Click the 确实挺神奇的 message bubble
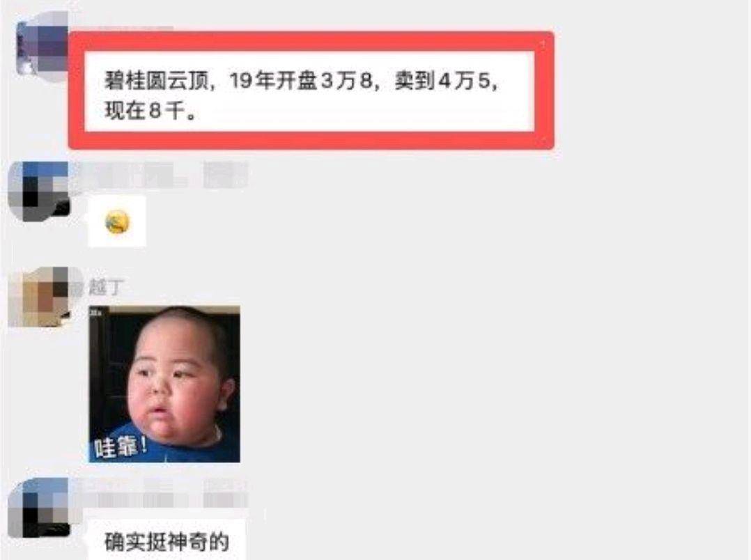Image resolution: width=751 pixels, height=560 pixels. tap(167, 541)
